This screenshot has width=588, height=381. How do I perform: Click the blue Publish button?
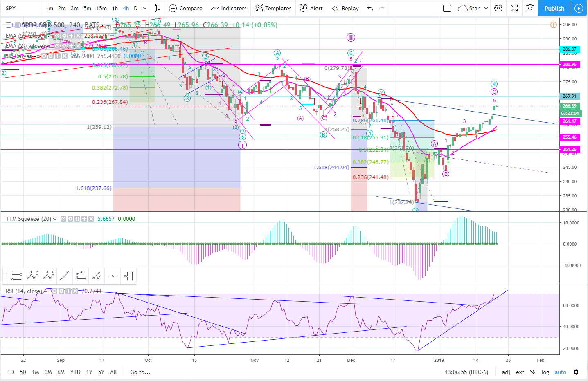point(554,8)
